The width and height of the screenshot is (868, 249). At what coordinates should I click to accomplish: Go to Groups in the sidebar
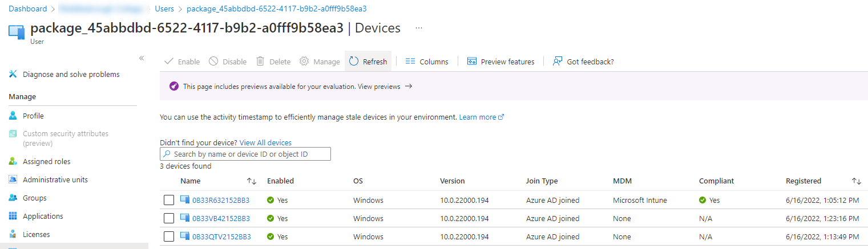tap(34, 198)
